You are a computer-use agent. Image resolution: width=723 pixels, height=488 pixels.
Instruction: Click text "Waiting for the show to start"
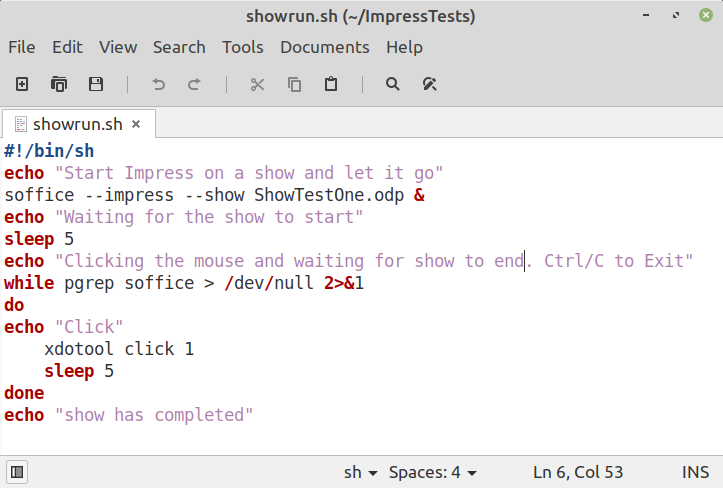[x=209, y=217]
